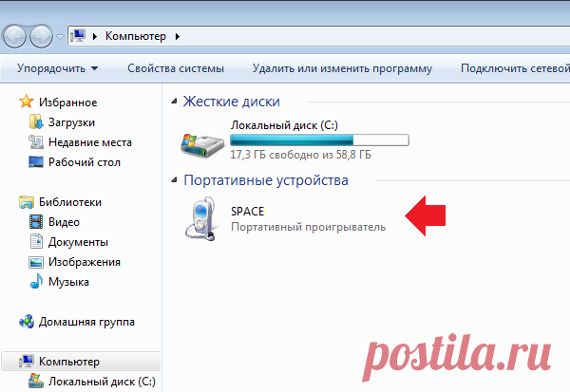570x392 pixels.
Task: Click the Локальный диск (C:) hard drive icon
Action: coord(202,144)
